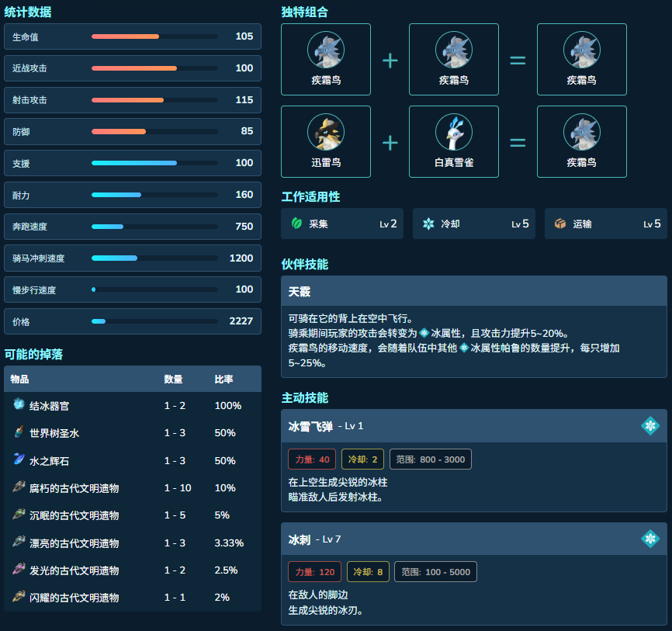Open the 冰刺 active skill title
Image resolution: width=672 pixels, height=631 pixels.
[x=300, y=539]
